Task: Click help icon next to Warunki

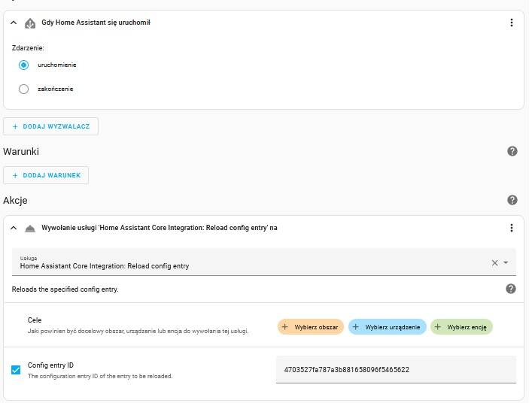Action: coord(512,151)
